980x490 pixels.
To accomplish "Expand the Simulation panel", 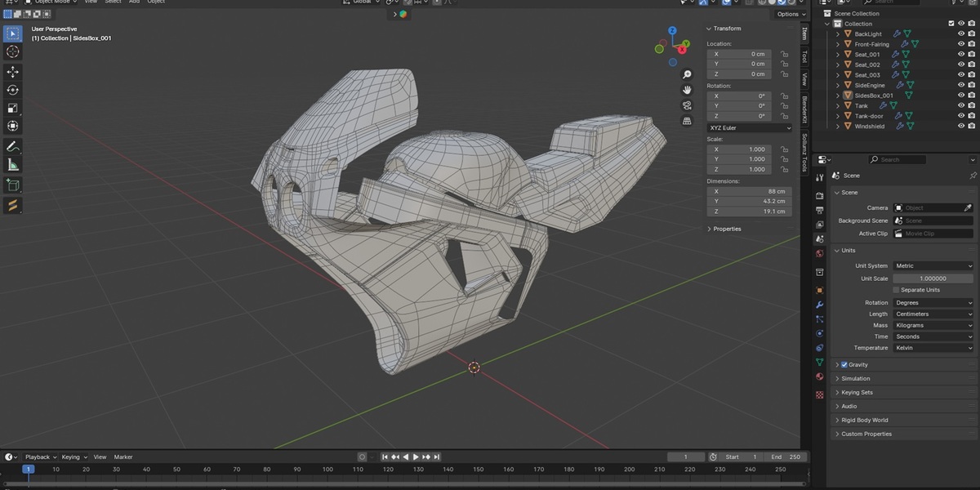I will [837, 379].
